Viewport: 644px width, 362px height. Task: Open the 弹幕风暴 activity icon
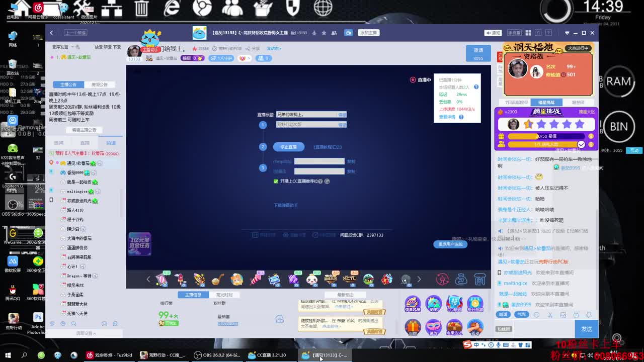413,304
